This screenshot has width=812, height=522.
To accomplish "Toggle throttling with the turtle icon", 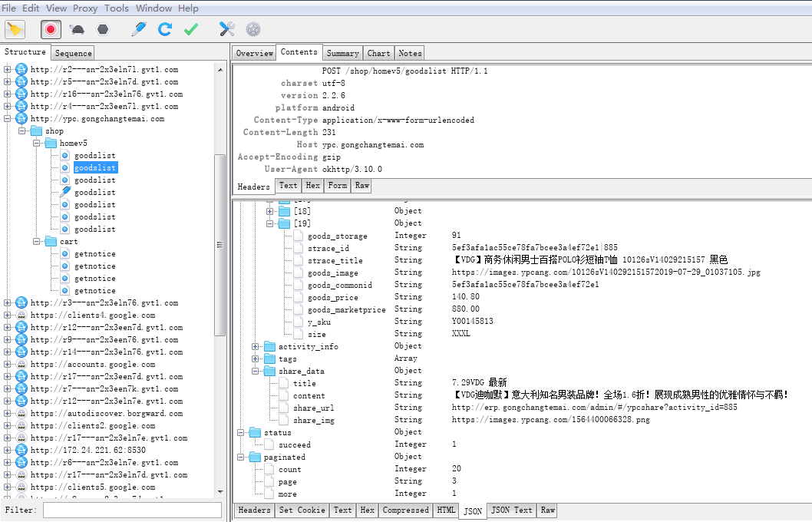I will click(78, 29).
